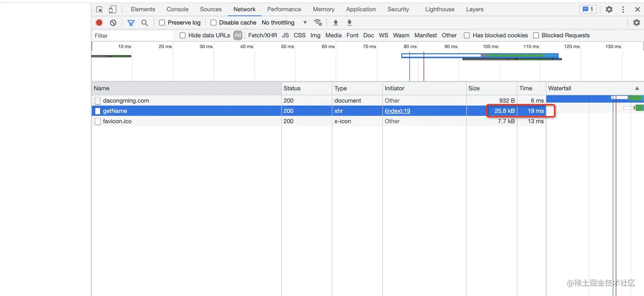Switch to the Console tab
The width and height of the screenshot is (644, 296).
tap(177, 9)
